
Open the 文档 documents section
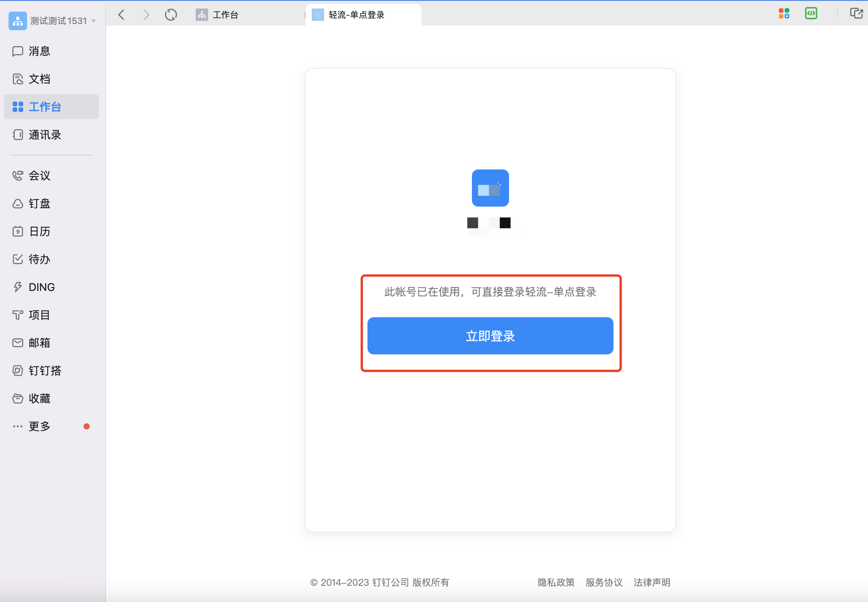pos(32,79)
